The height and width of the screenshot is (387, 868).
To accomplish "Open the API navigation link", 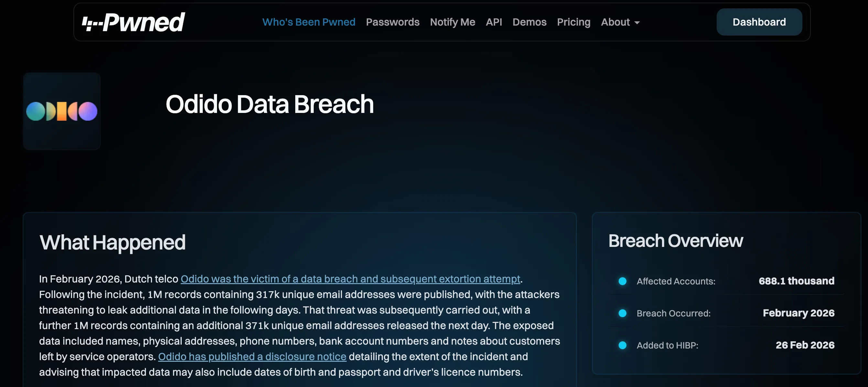I will (x=494, y=22).
